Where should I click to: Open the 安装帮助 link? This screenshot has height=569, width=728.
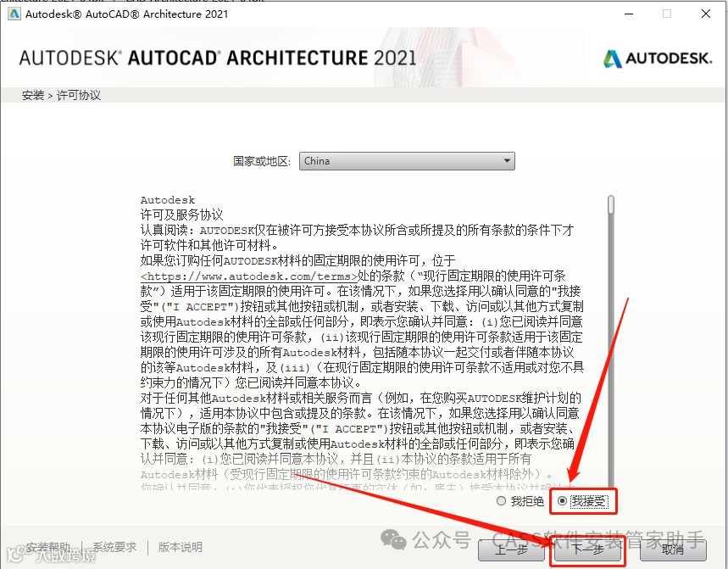click(x=48, y=547)
